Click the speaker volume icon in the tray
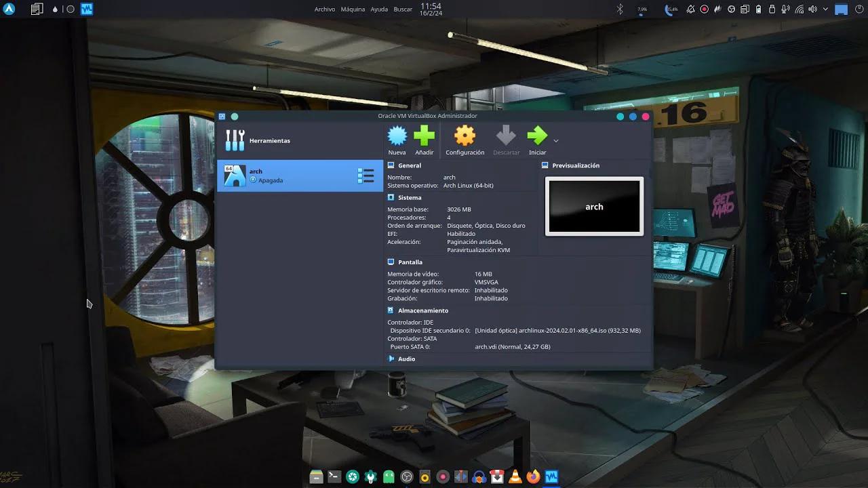868x488 pixels. [x=812, y=9]
